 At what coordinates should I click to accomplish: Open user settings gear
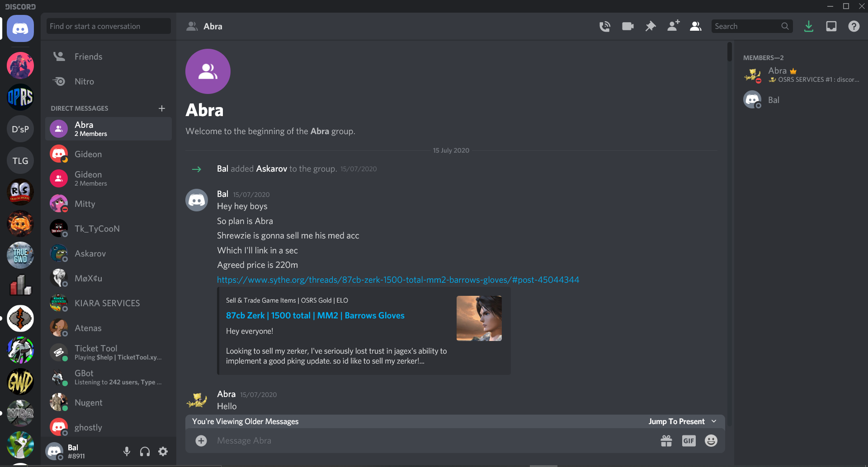(x=163, y=451)
